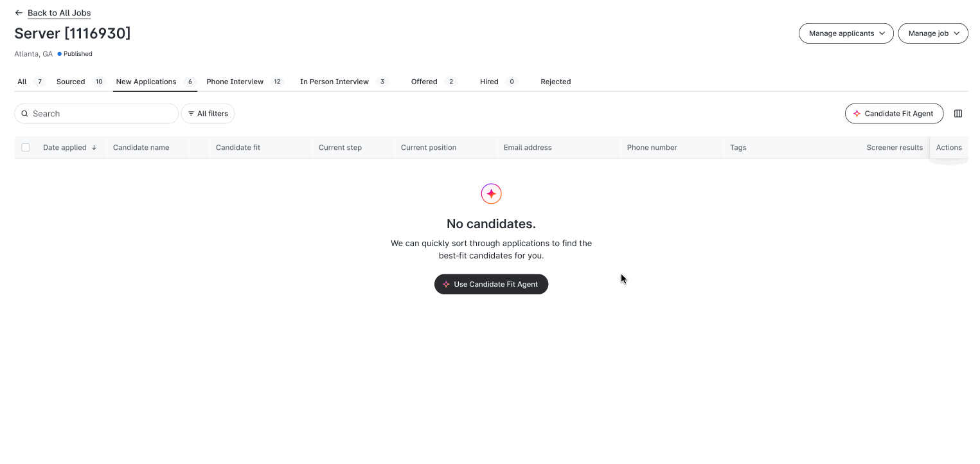
Task: Expand the Manage job dropdown
Action: (x=932, y=33)
